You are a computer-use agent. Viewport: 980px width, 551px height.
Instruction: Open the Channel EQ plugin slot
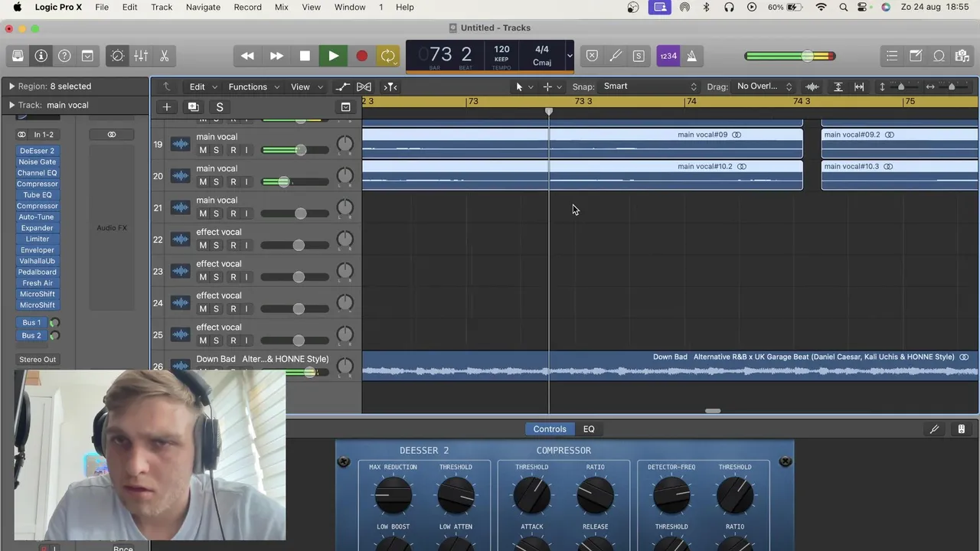pyautogui.click(x=37, y=173)
